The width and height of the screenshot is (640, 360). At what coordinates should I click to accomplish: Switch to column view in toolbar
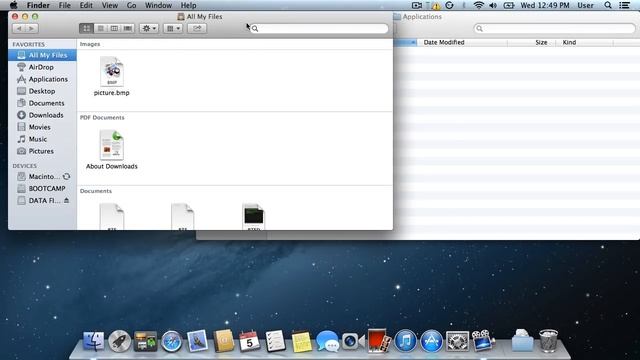tap(114, 28)
